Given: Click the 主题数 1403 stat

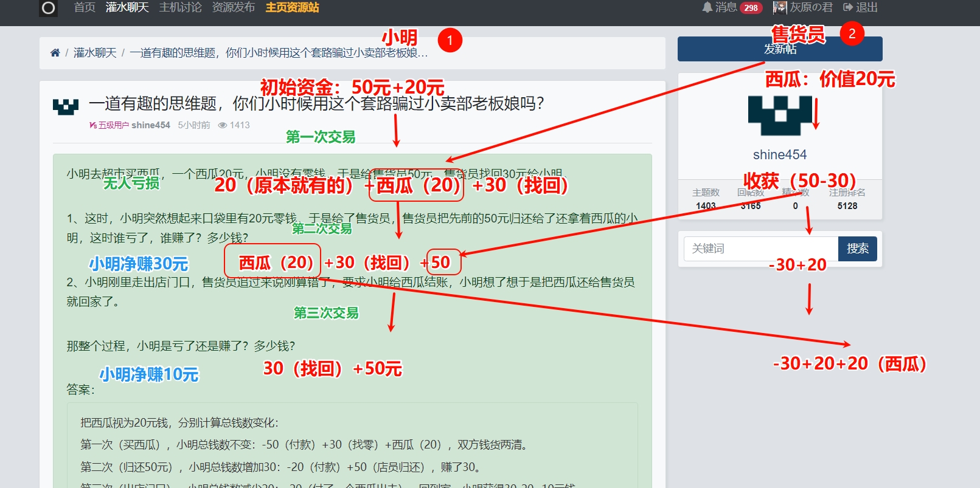Looking at the screenshot, I should coord(706,199).
